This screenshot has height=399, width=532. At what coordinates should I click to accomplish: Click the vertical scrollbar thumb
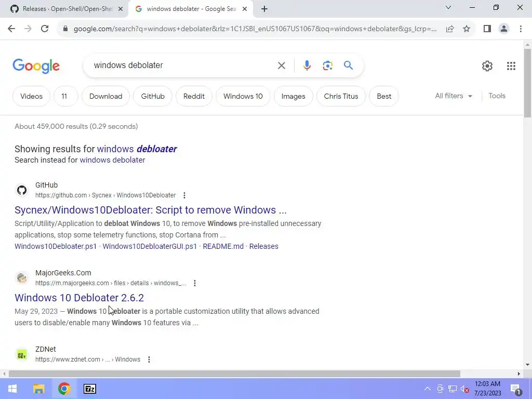tap(527, 83)
